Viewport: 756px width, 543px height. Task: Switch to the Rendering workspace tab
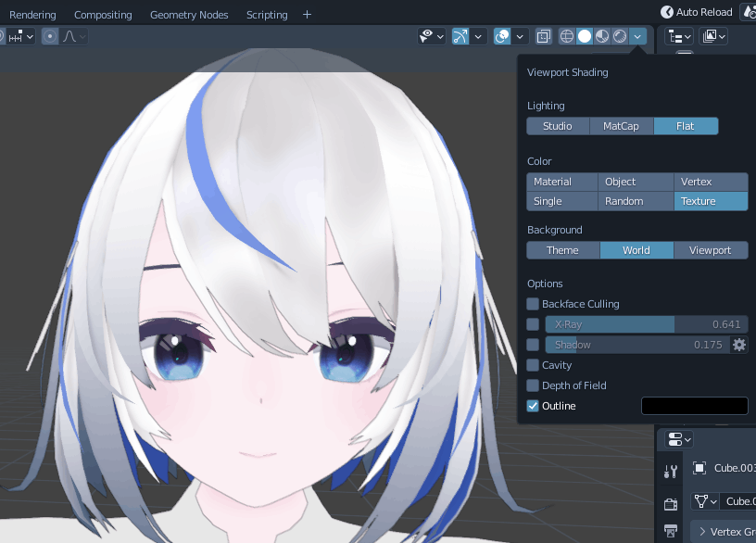click(x=32, y=15)
